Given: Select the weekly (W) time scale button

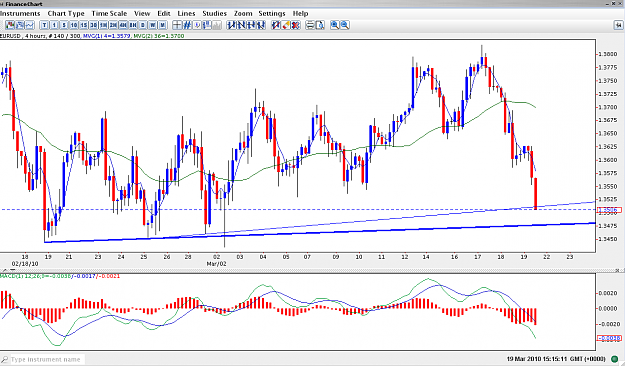Looking at the screenshot, I should (x=152, y=25).
